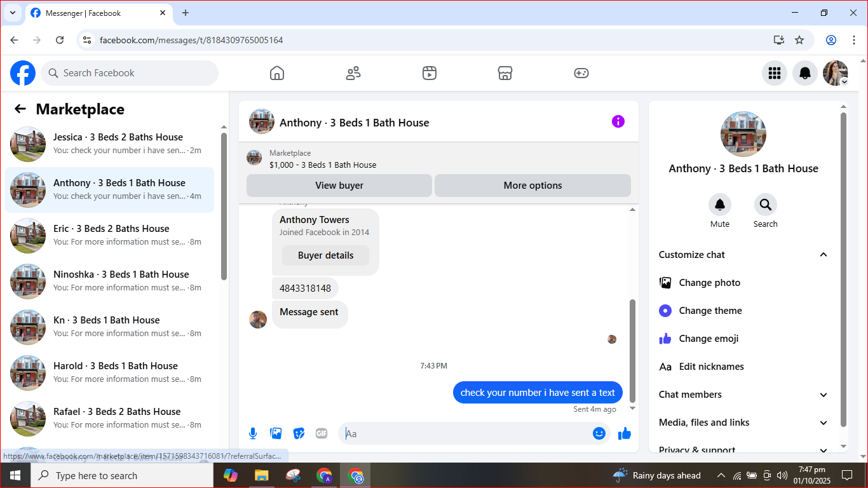Click the chat messages scrollbar
The image size is (868, 488).
[x=632, y=349]
